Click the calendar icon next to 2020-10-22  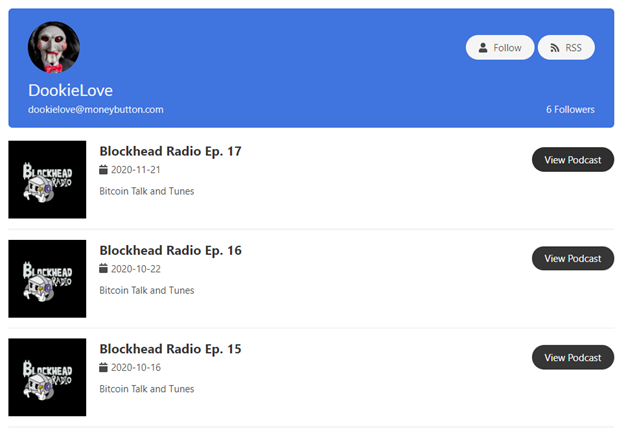103,269
